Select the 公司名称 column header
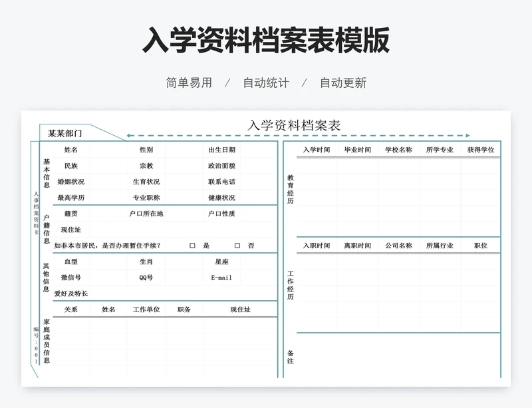Image resolution: width=532 pixels, height=408 pixels. click(x=398, y=246)
